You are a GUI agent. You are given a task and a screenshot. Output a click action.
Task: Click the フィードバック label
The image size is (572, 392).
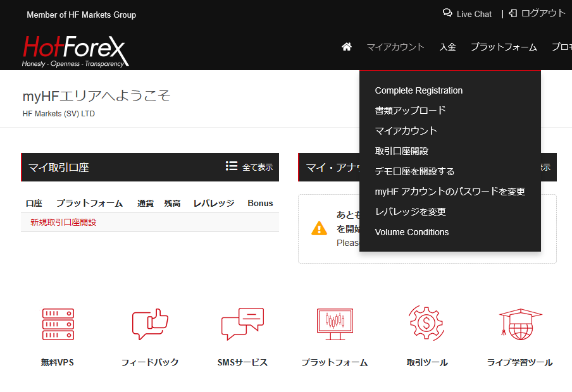pyautogui.click(x=150, y=362)
